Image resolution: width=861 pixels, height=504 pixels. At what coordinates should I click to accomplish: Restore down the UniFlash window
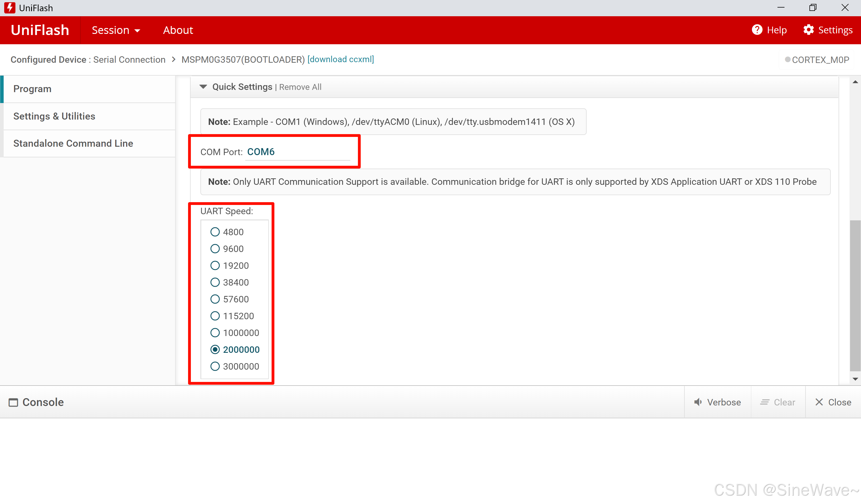click(x=813, y=8)
